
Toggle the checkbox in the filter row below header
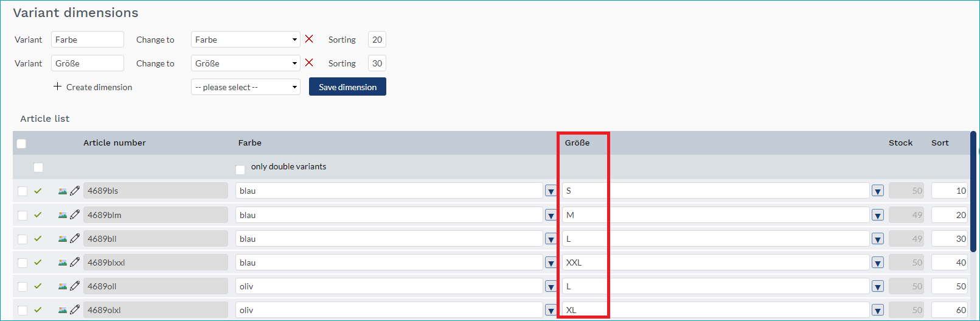38,168
